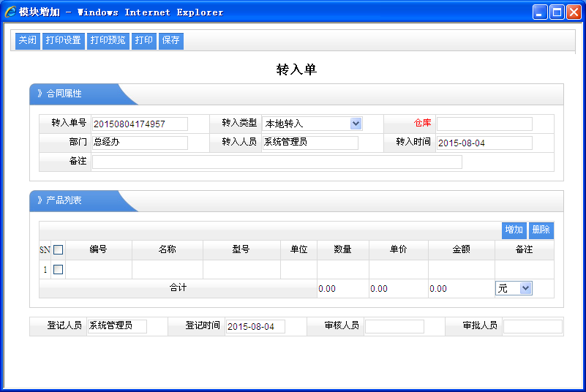This screenshot has height=392, width=586.
Task: Click the 关闭 toolbar button
Action: coord(28,41)
